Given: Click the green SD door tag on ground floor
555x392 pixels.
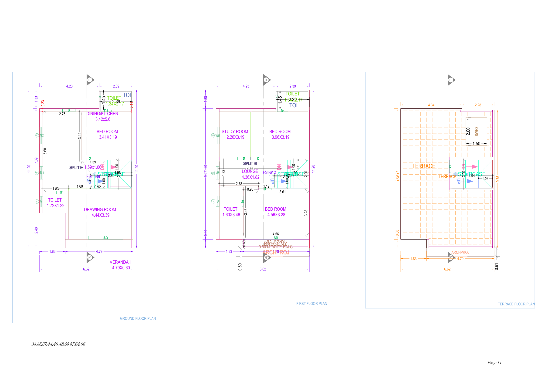Looking at the screenshot, I should coord(106,238).
